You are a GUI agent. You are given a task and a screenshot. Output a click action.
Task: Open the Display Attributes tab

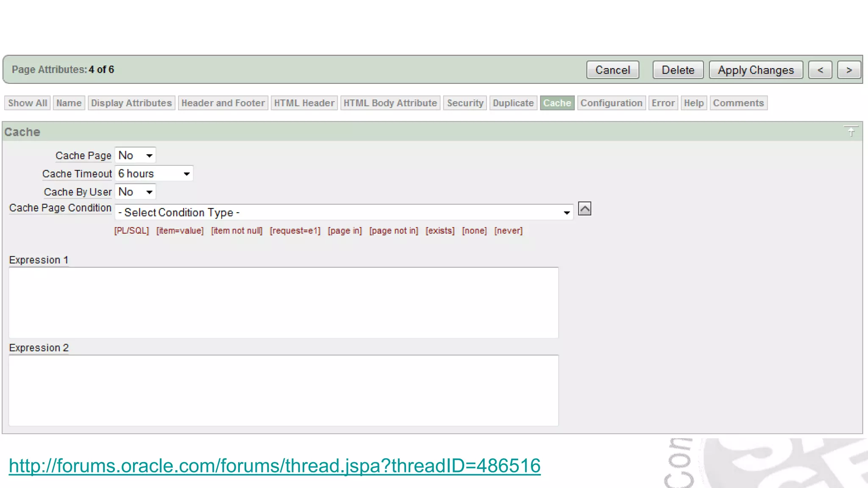click(x=131, y=103)
